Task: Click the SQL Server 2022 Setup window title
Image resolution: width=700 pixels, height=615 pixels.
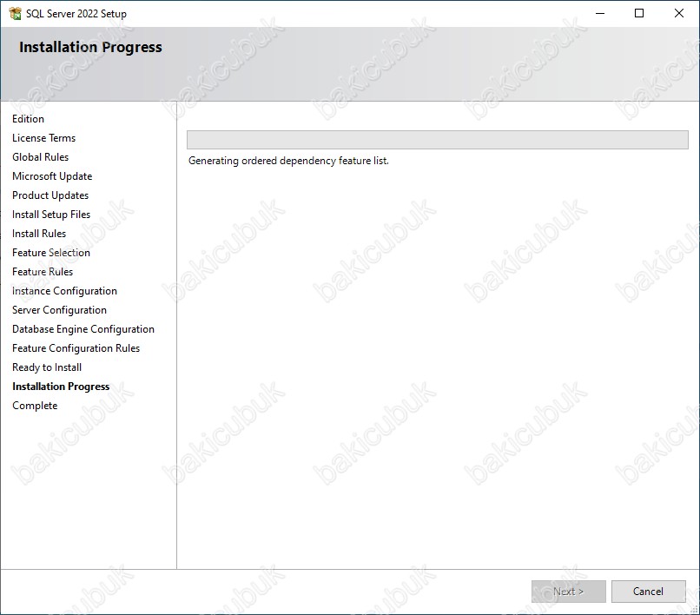Action: click(x=76, y=14)
